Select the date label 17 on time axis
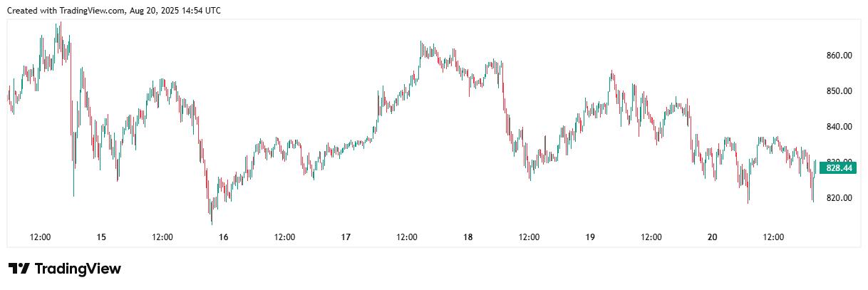Screen dimensions: 868x290 point(346,237)
